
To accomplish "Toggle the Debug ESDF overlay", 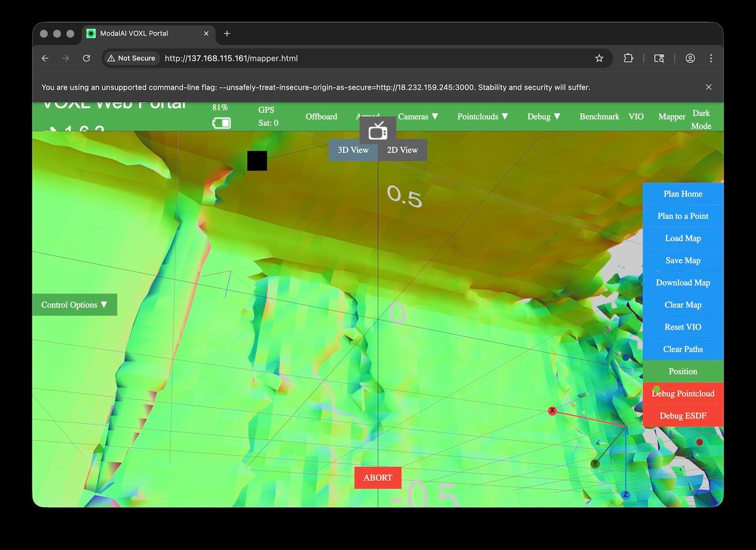I will pos(683,416).
